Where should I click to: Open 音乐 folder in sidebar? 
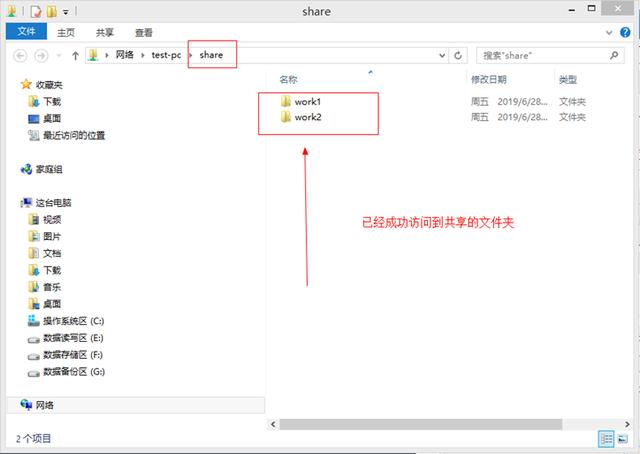45,287
